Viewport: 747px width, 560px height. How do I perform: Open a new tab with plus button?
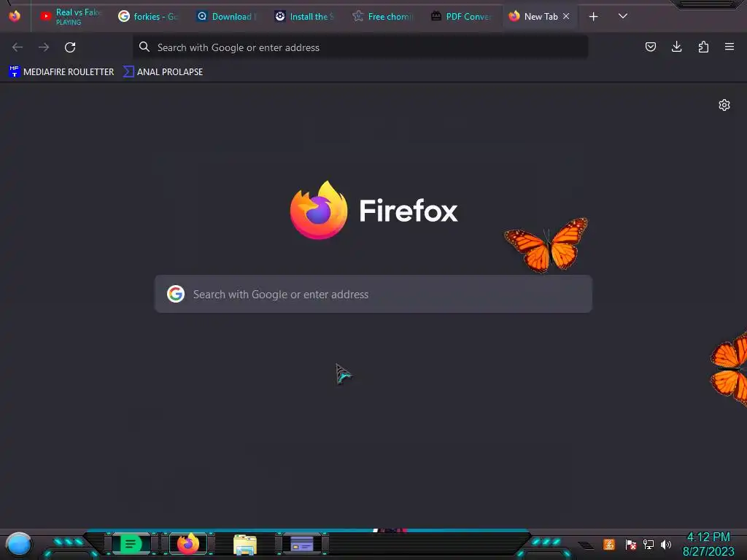(x=593, y=17)
